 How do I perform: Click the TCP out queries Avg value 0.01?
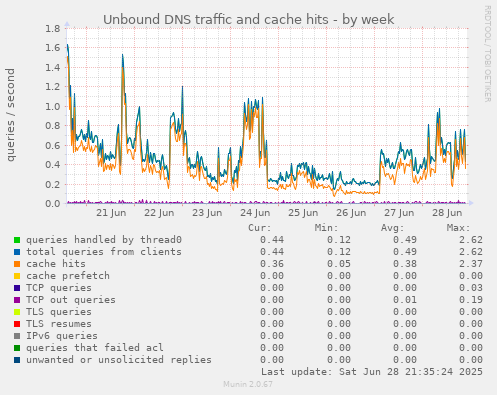pos(405,300)
